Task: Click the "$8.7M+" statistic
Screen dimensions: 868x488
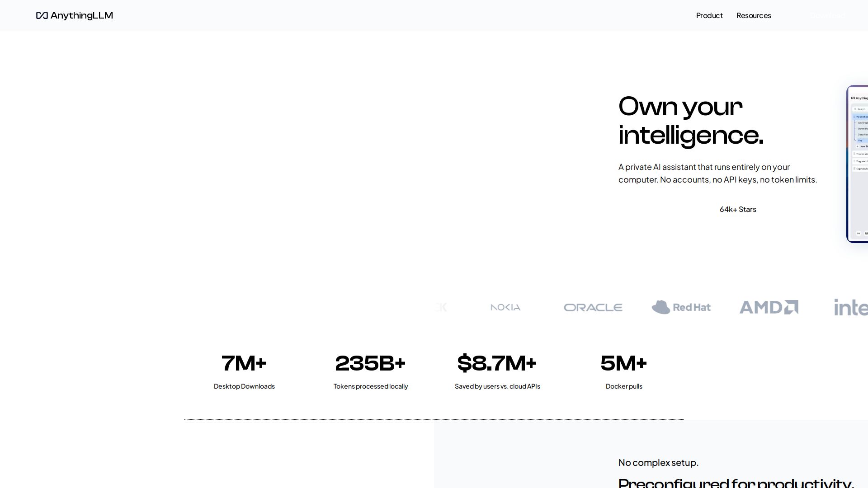Action: click(497, 363)
